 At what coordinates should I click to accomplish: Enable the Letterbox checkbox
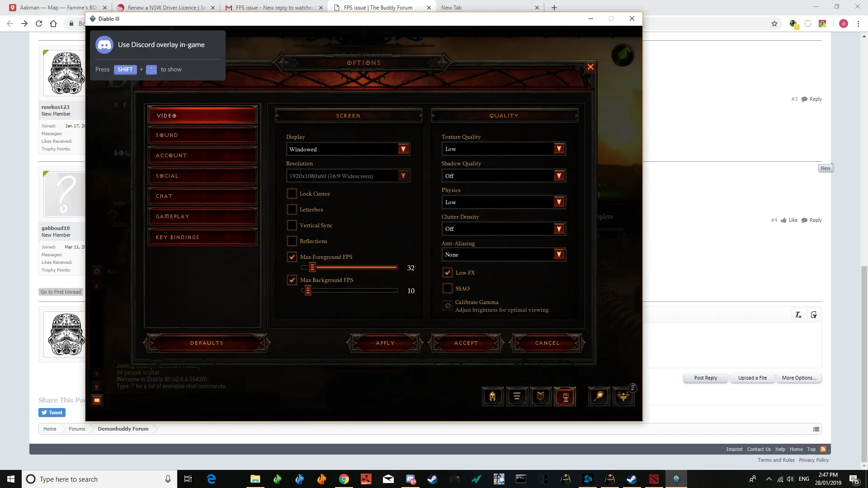pos(292,210)
